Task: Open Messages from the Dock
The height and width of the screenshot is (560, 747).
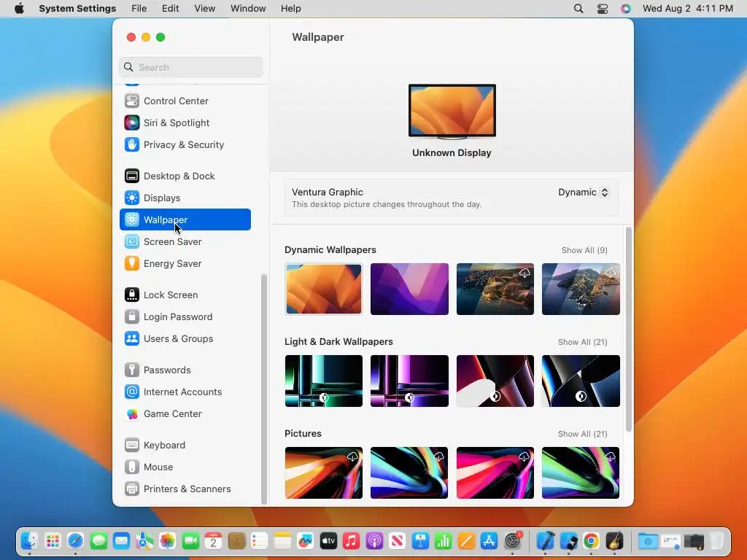Action: 98,542
